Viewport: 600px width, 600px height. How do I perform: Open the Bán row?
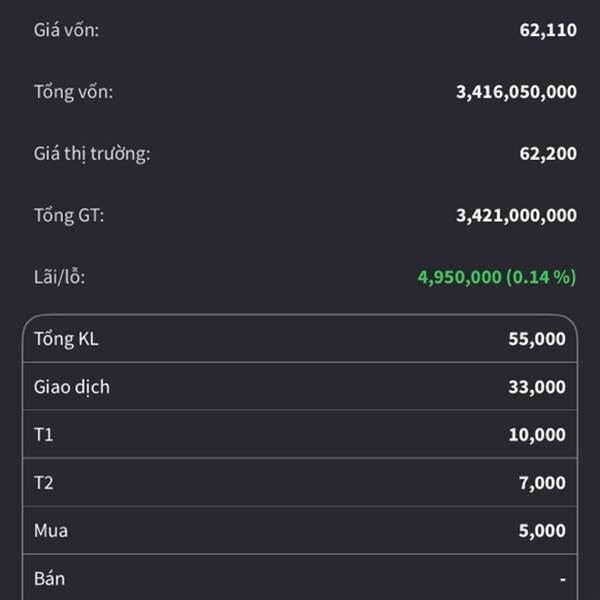[x=300, y=578]
